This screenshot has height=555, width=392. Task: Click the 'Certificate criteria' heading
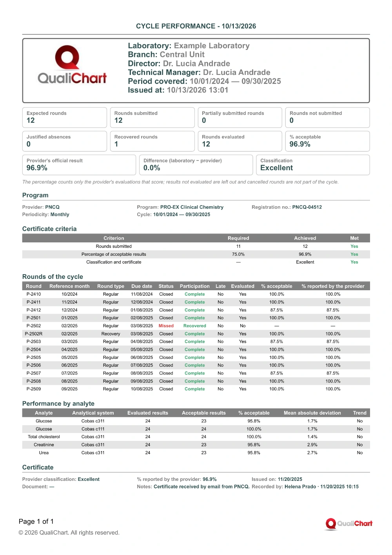pyautogui.click(x=49, y=229)
